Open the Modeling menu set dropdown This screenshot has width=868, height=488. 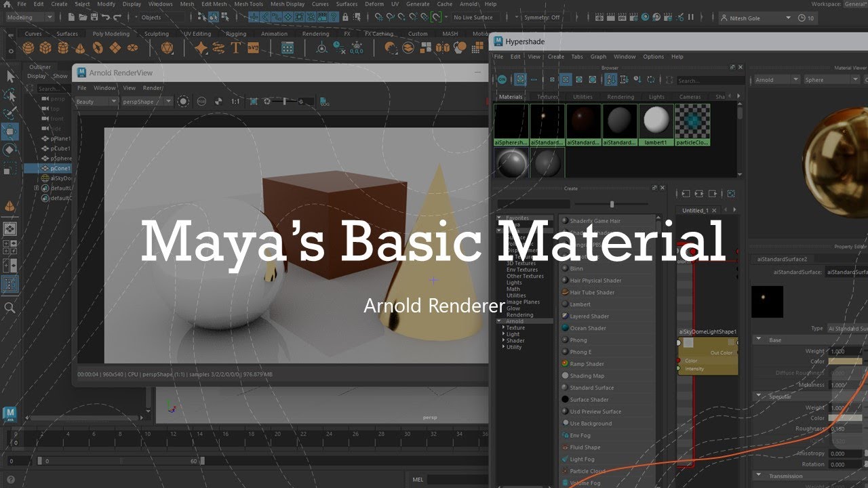29,17
